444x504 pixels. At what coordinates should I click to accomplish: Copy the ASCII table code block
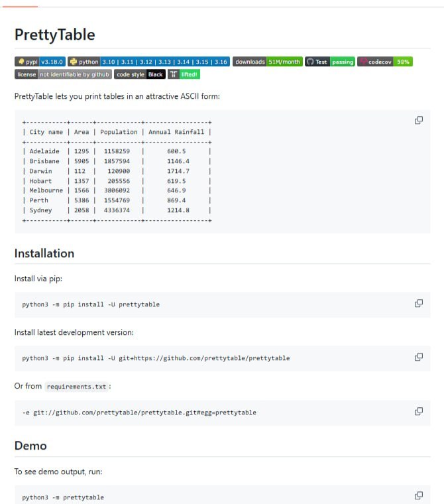coord(419,120)
